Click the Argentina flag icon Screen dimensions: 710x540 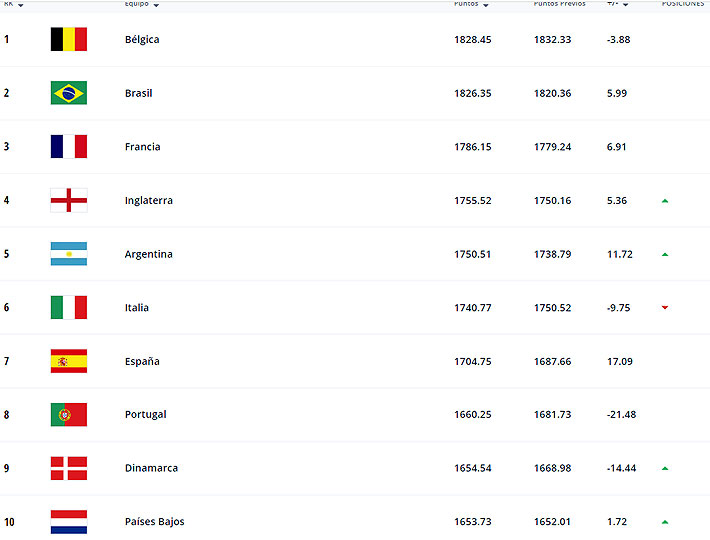point(68,254)
